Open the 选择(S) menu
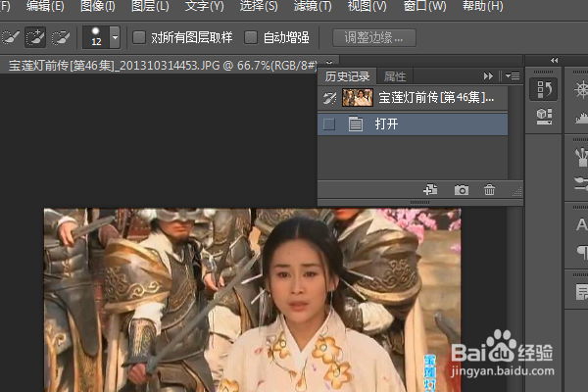This screenshot has width=588, height=392. point(259,6)
